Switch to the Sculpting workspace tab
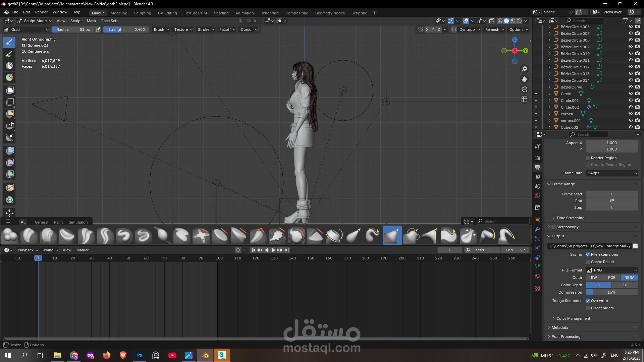The height and width of the screenshot is (362, 644). pos(142,13)
